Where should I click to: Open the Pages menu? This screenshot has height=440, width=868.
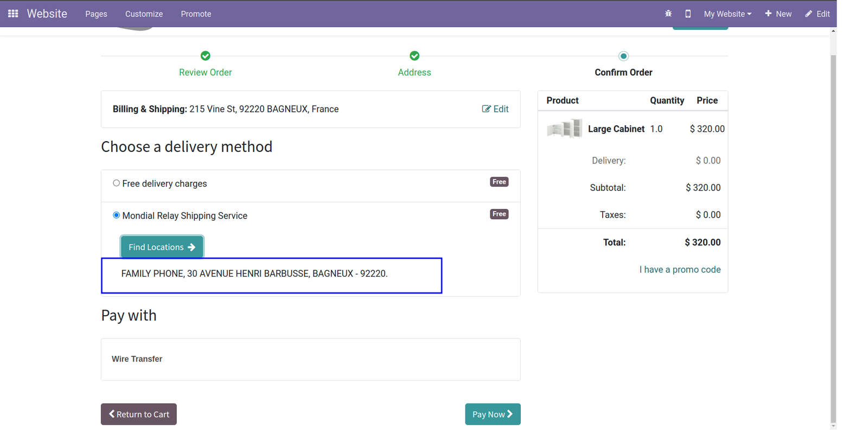pos(96,14)
